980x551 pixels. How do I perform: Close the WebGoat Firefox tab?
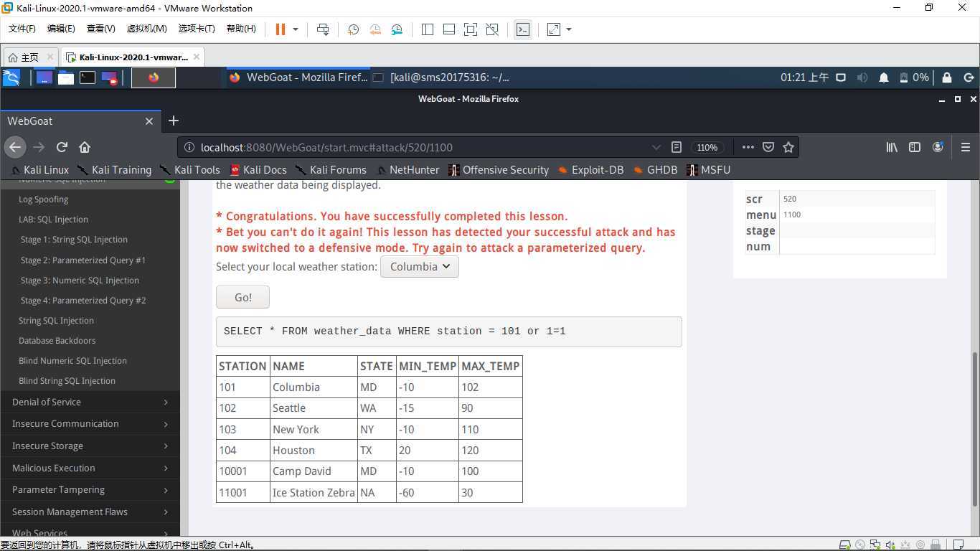pyautogui.click(x=149, y=121)
